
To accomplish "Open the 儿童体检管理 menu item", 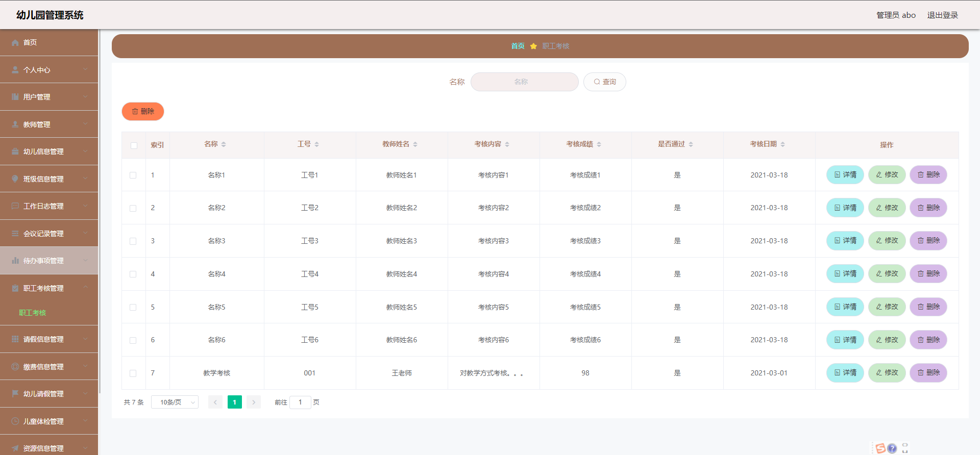I will [x=49, y=421].
